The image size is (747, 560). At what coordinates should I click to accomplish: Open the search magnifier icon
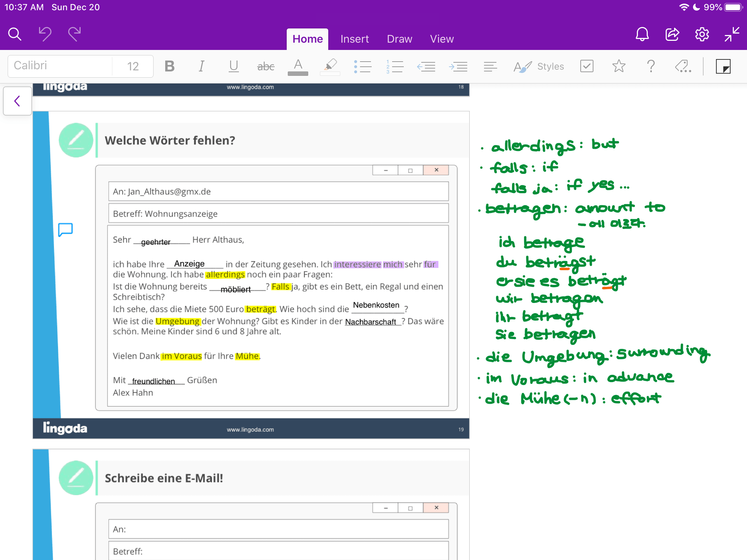15,34
